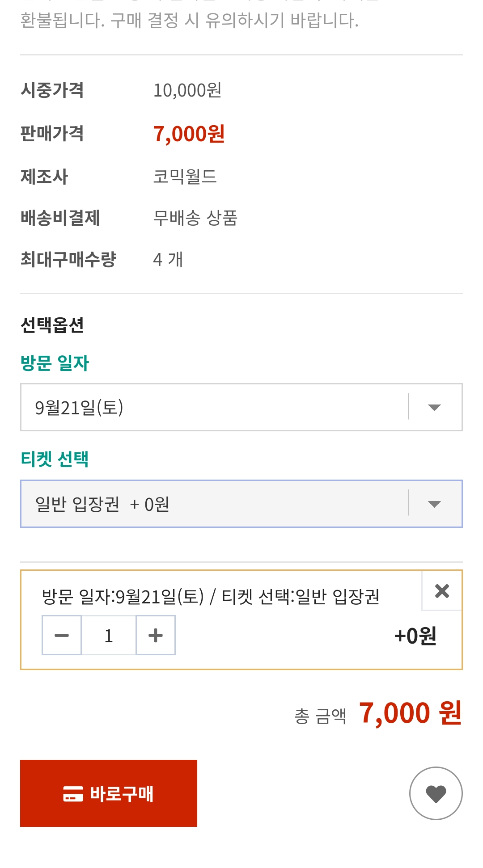Decrease ticket quantity with minus button

pyautogui.click(x=62, y=635)
